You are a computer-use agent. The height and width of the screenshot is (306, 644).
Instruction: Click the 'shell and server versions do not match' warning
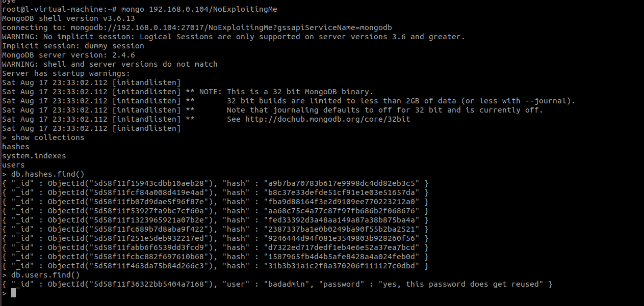pyautogui.click(x=130, y=64)
